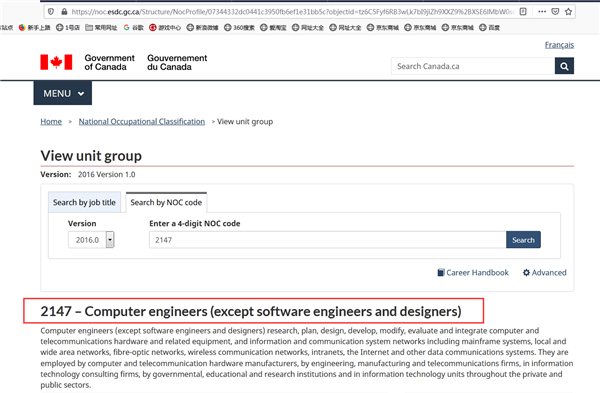This screenshot has width=600, height=393.
Task: Click the 2147 Computer engineers heading
Action: point(251,311)
